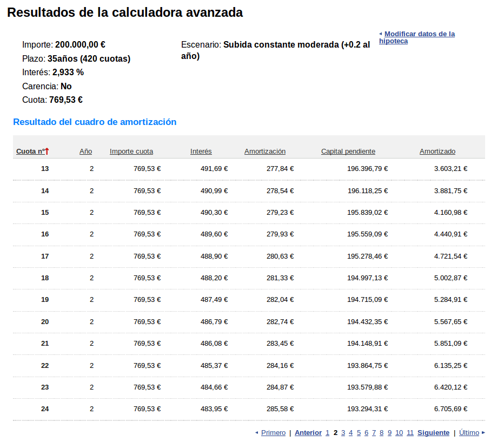This screenshot has width=504, height=448.
Task: Select capital pendiente 195.559,09 €
Action: (367, 234)
